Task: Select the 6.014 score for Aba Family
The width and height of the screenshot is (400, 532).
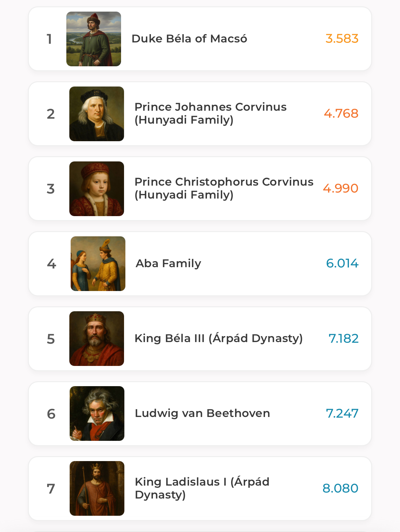Action: [x=342, y=264]
